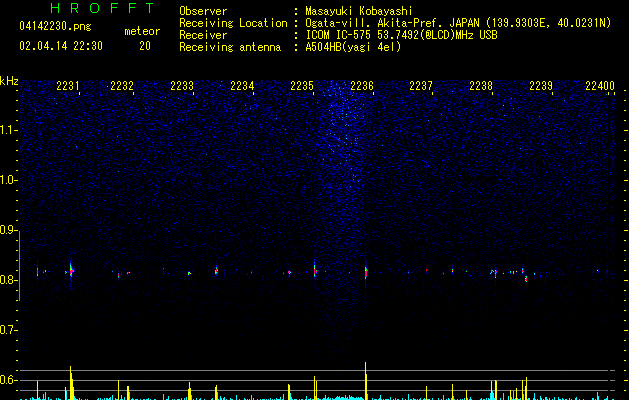Click the Receiving Location label
Image resolution: width=629 pixels, height=400 pixels.
pos(233,23)
